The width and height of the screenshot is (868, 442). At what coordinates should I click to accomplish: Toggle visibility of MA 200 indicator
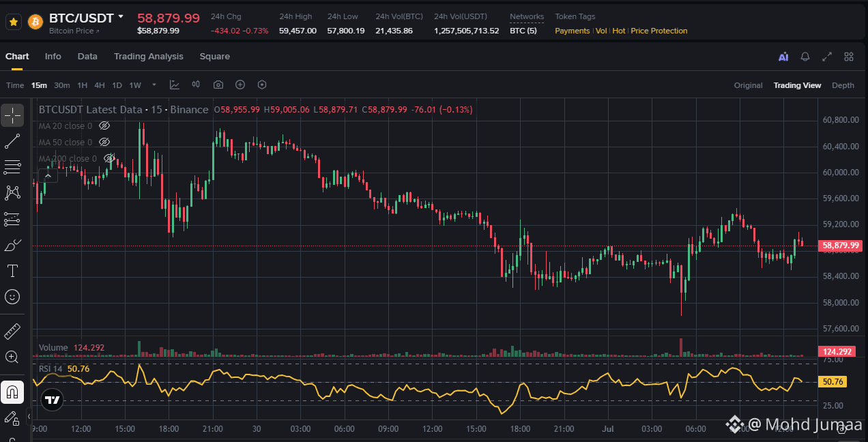click(x=109, y=159)
